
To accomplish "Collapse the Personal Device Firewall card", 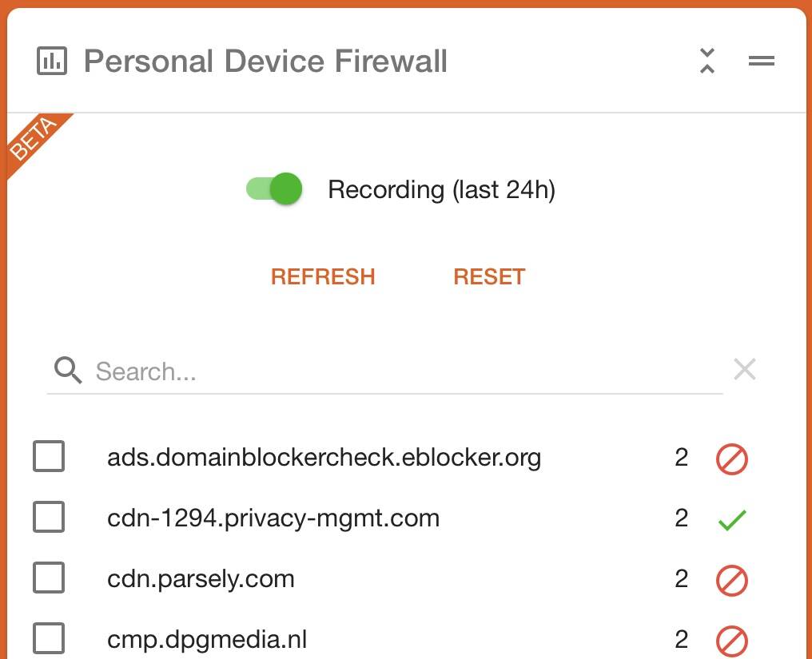I will [707, 61].
